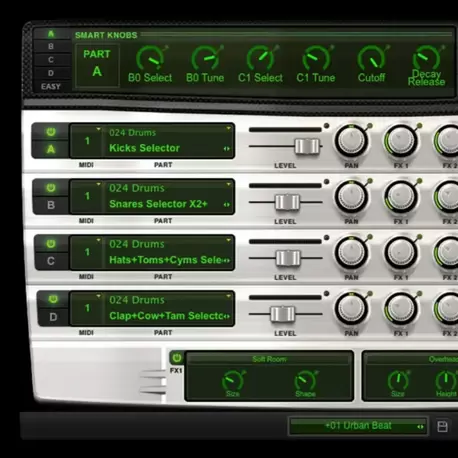
Task: Toggle power for part D
Action: pyautogui.click(x=53, y=299)
